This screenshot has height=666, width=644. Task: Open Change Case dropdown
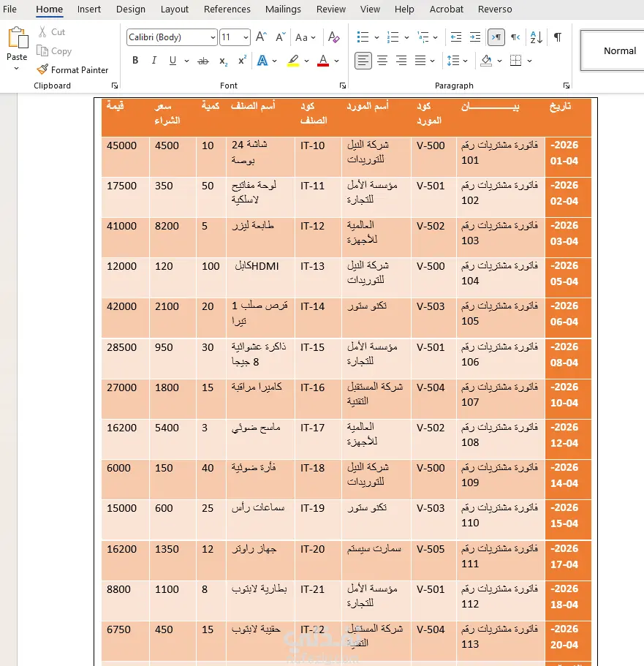pos(306,37)
